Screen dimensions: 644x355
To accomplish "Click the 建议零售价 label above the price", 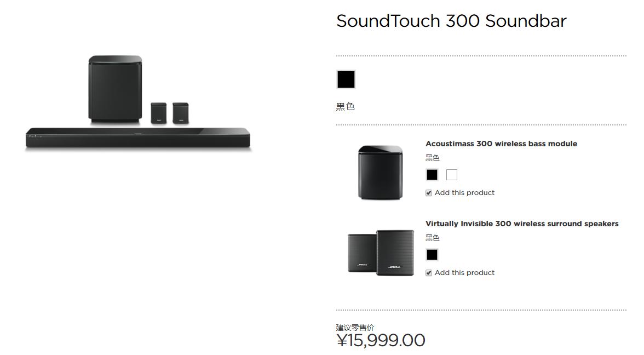I will pos(355,327).
